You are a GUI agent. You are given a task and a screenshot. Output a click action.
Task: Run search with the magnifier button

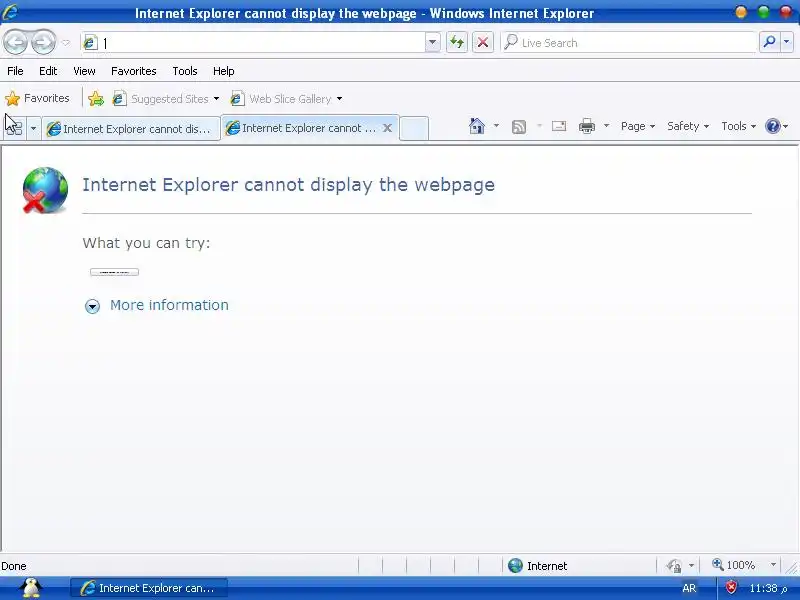(769, 42)
